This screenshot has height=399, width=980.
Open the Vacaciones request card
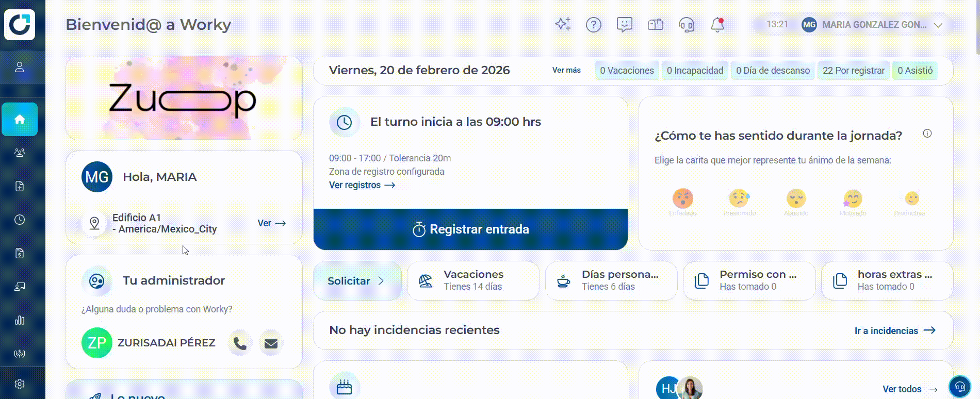point(473,281)
